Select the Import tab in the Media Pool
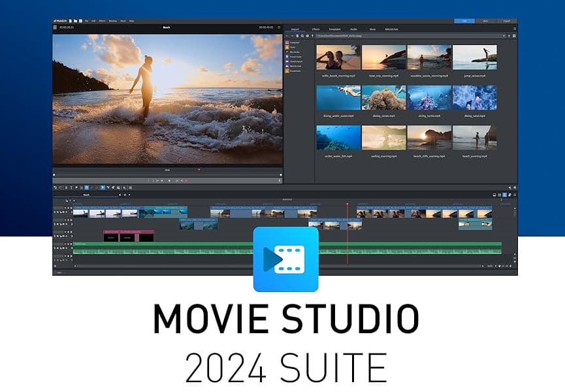Image resolution: width=565 pixels, height=392 pixels. (295, 29)
